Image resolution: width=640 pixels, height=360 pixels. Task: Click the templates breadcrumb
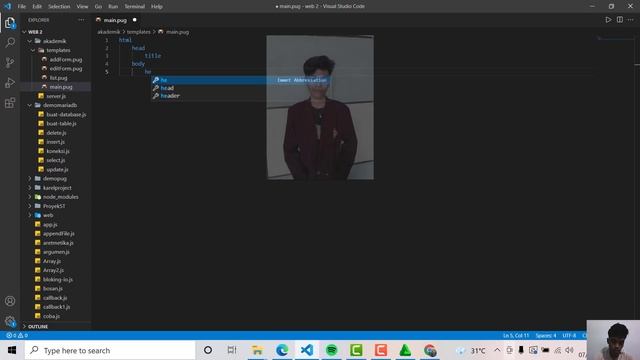(139, 32)
